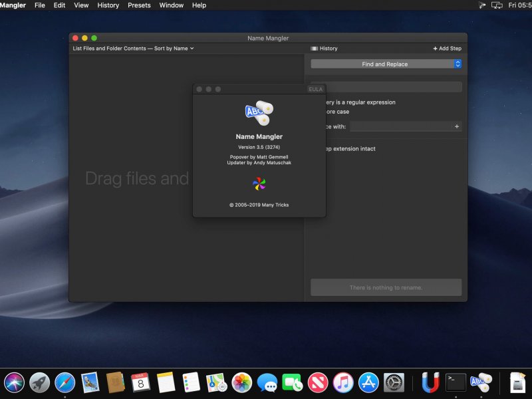
Task: Open the Edit menu
Action: tap(59, 5)
